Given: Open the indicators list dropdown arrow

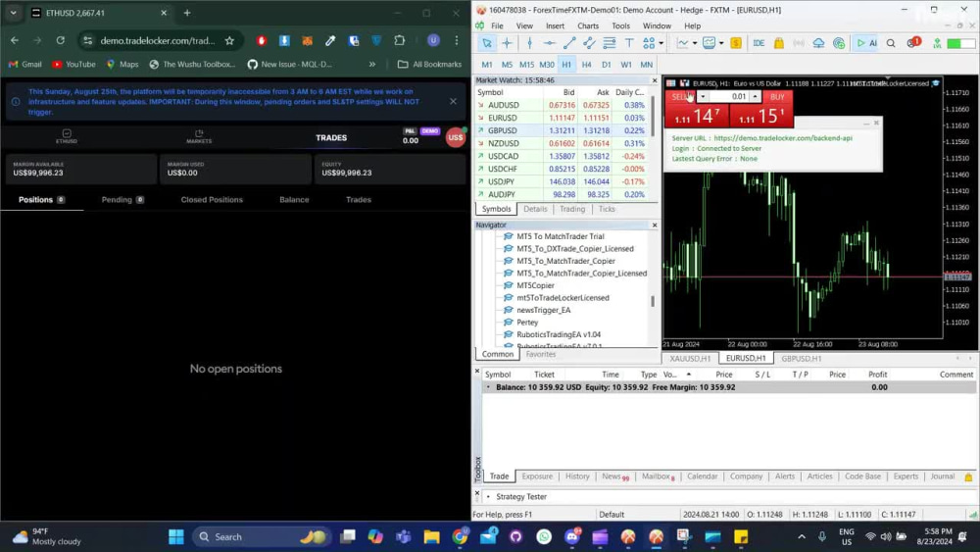Looking at the screenshot, I should pos(721,43).
